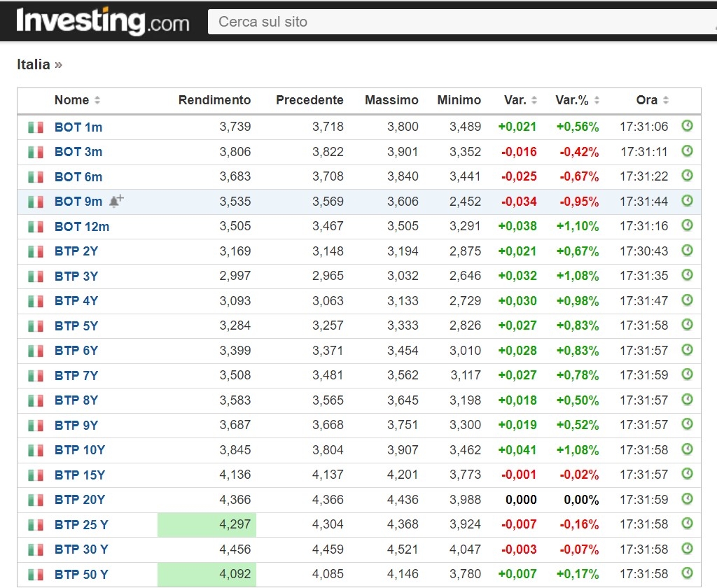This screenshot has width=717, height=588.
Task: Click the Italian flag next to BTP 20Y
Action: (x=36, y=500)
